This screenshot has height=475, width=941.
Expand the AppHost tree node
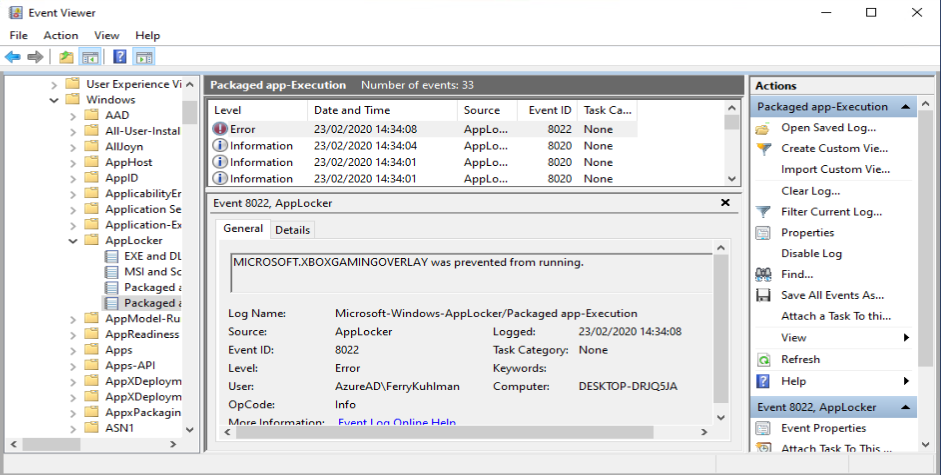pos(73,163)
